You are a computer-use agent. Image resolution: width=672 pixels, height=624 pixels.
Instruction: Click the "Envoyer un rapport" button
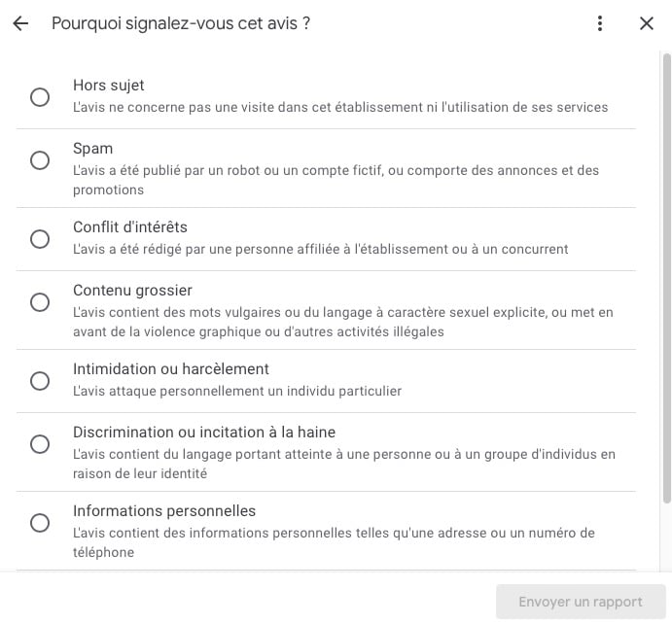pyautogui.click(x=581, y=602)
